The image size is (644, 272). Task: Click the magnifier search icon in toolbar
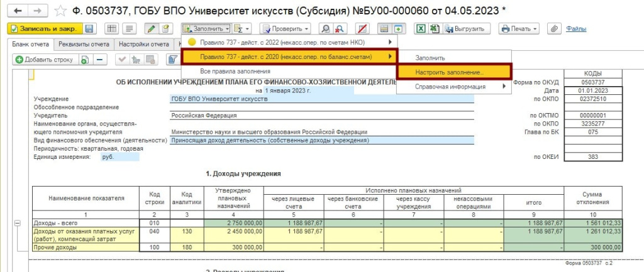pyautogui.click(x=326, y=29)
